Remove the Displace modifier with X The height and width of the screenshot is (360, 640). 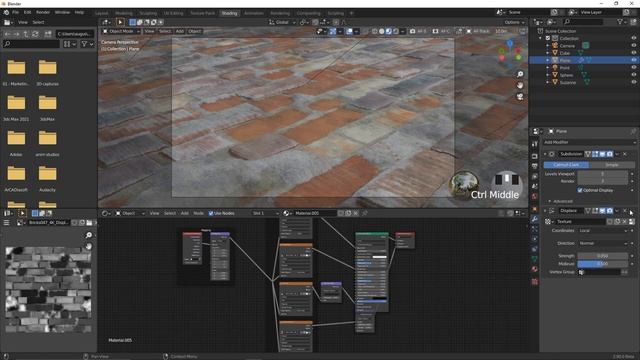pos(624,211)
